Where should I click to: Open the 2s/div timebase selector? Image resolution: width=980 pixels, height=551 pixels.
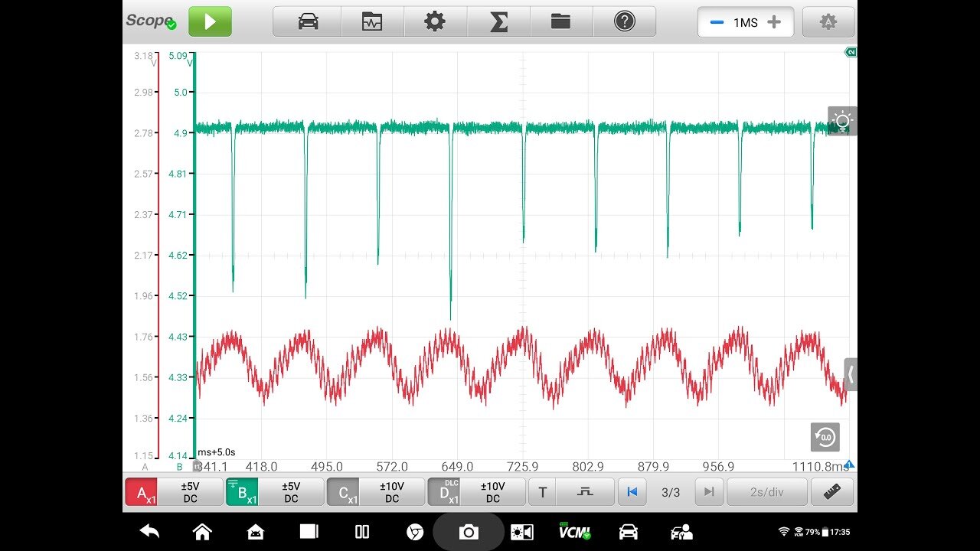[x=767, y=492]
